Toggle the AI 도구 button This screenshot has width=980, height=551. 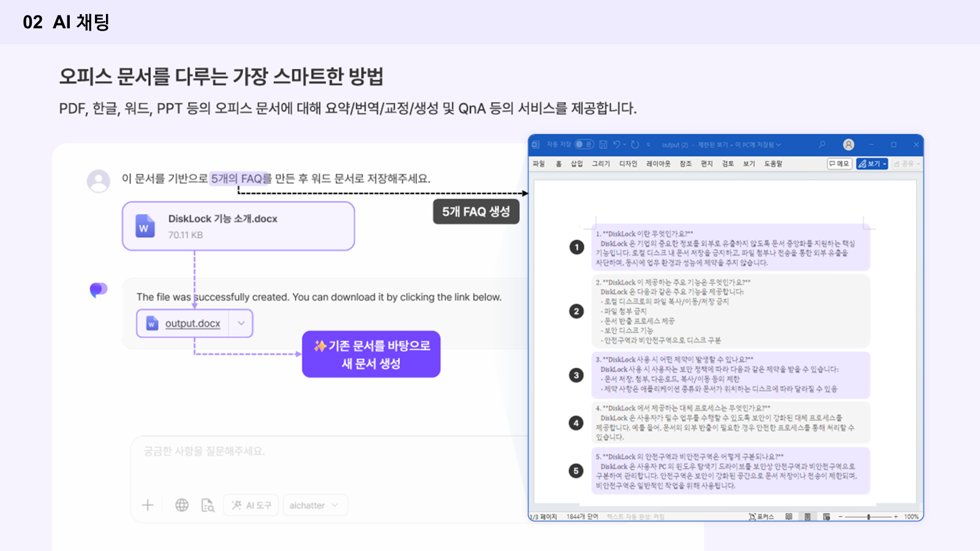point(251,505)
